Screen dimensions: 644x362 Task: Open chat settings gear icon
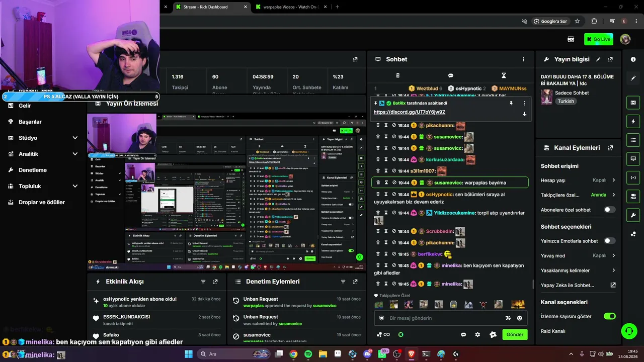pos(477,334)
